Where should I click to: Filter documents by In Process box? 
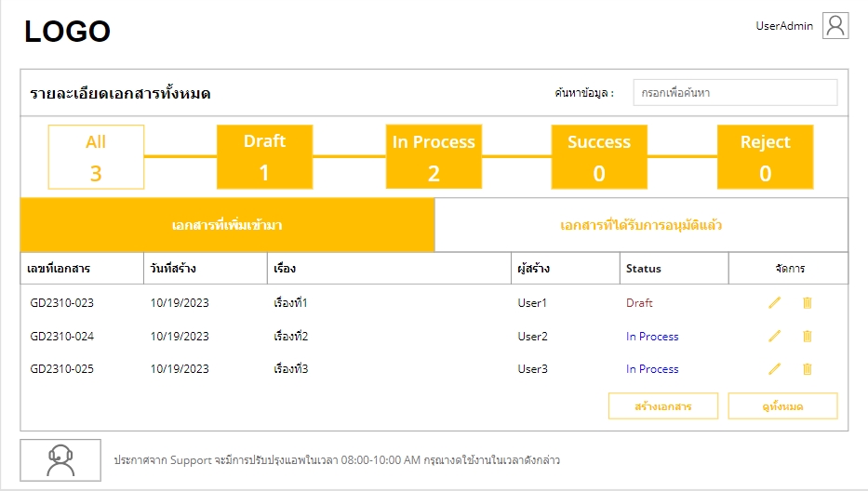click(x=434, y=157)
